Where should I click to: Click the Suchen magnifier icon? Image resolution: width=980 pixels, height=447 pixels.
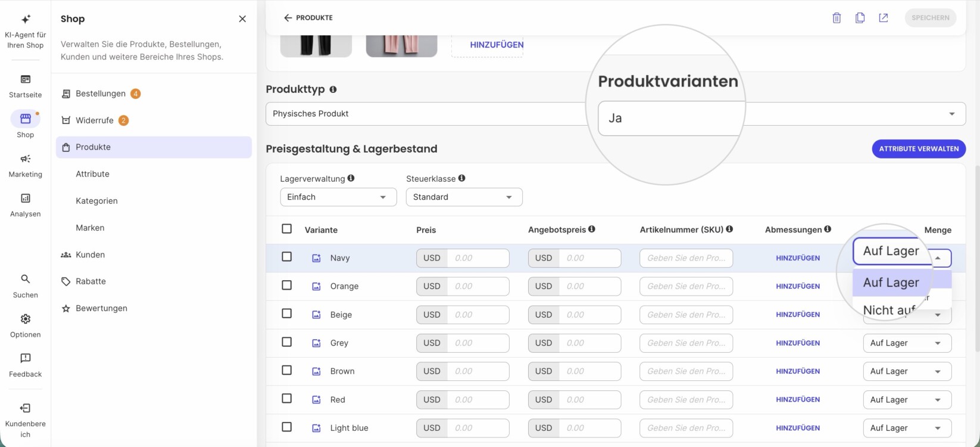(26, 279)
